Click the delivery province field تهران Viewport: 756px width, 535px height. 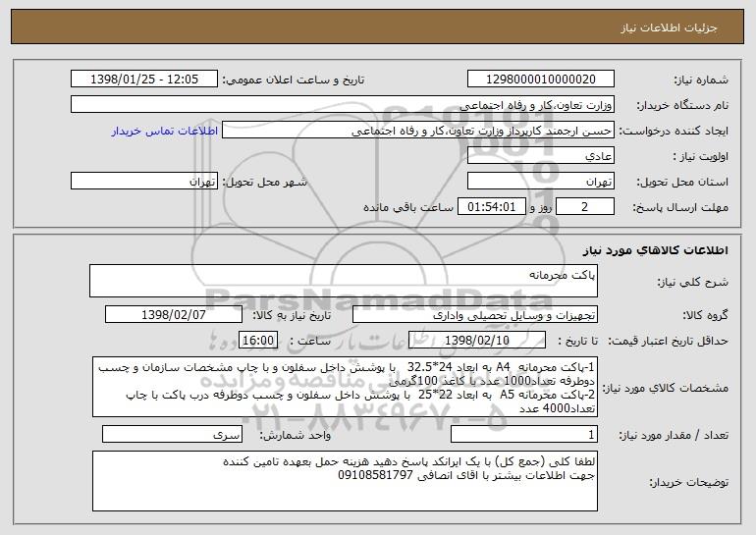[540, 182]
